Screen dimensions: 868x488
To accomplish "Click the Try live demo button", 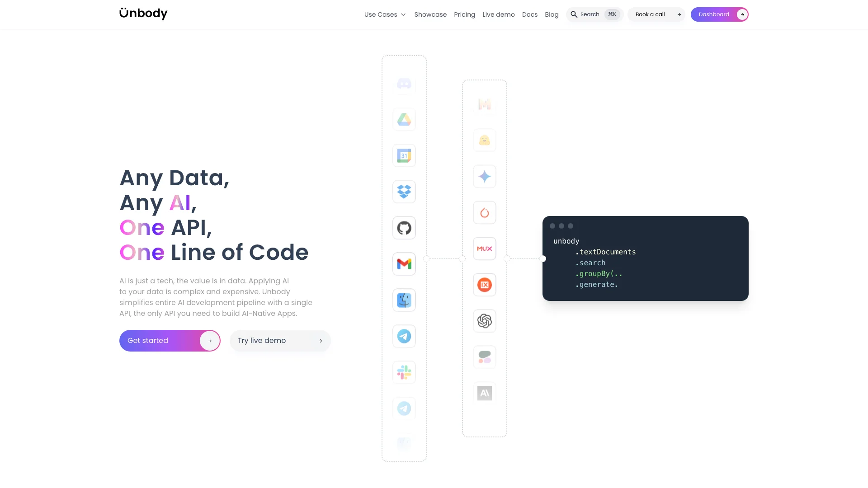I will (x=279, y=340).
